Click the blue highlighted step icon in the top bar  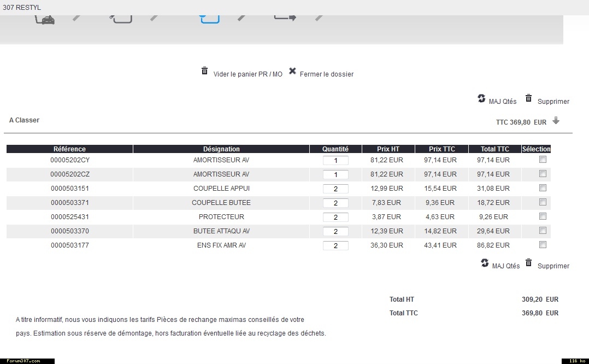[x=210, y=19]
